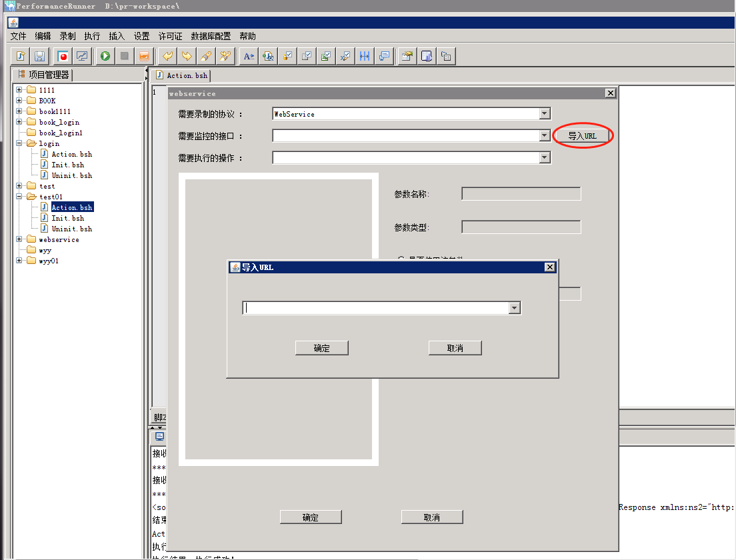Click the Save floppy disk icon
Viewport: 736px width, 560px height.
click(x=39, y=56)
